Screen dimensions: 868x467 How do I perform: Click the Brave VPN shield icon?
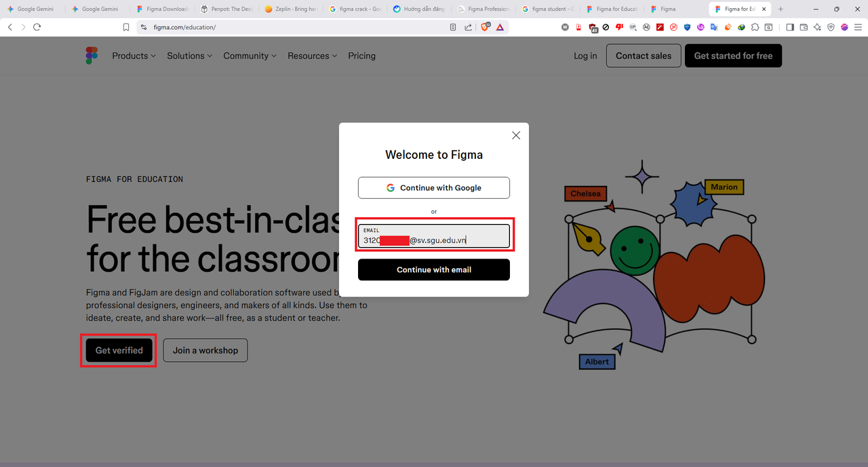(x=831, y=27)
